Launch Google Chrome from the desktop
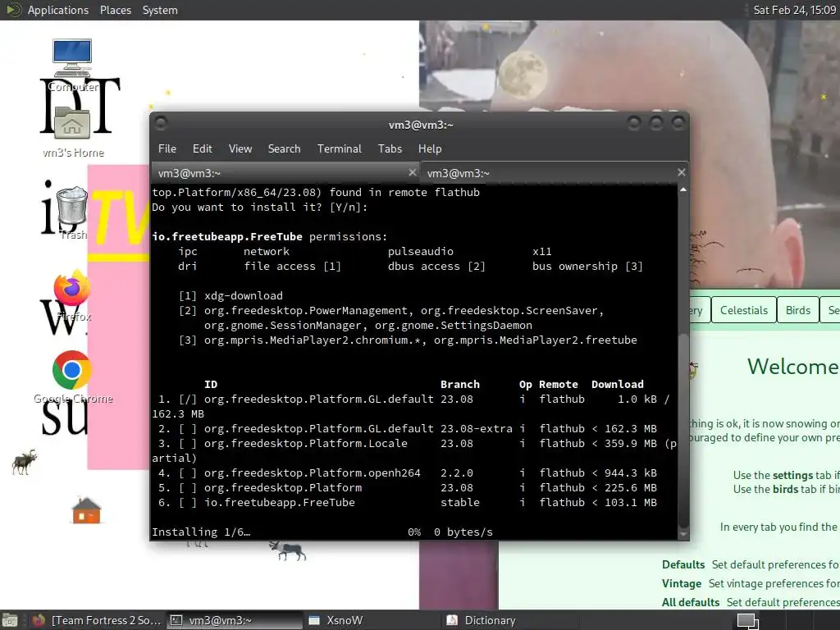This screenshot has width=840, height=630. 72,377
